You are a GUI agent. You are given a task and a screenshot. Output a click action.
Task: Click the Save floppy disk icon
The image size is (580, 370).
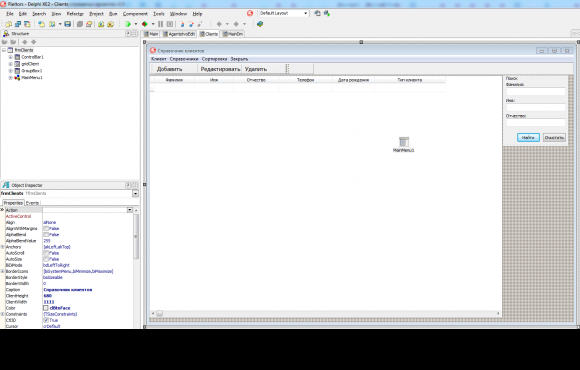point(68,24)
